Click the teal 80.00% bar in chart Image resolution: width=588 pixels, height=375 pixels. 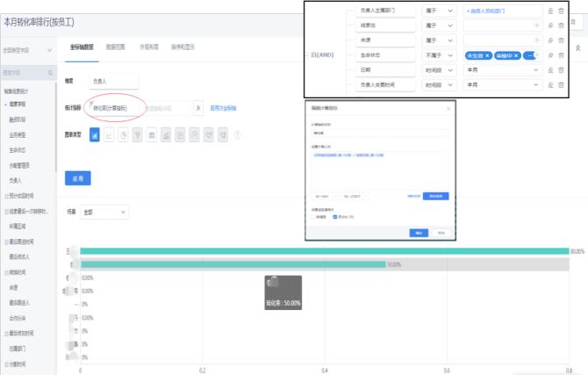tap(325, 251)
